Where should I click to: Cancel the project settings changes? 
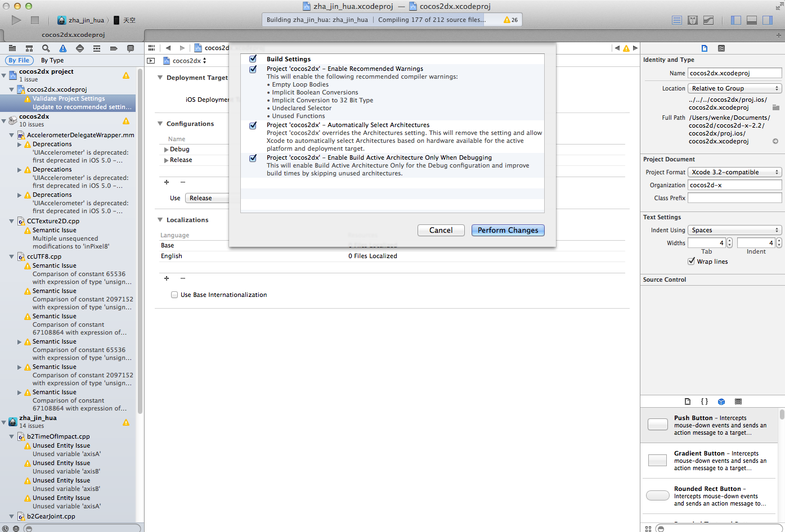(441, 230)
